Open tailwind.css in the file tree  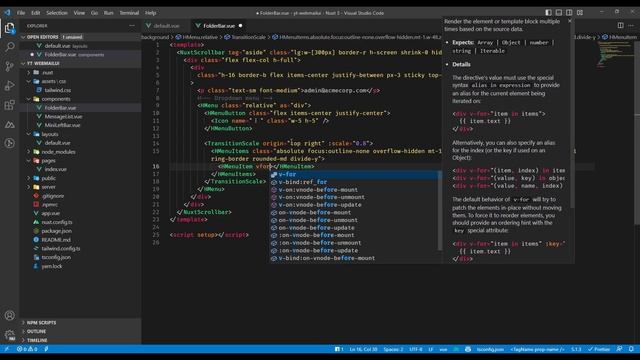(x=80, y=90)
